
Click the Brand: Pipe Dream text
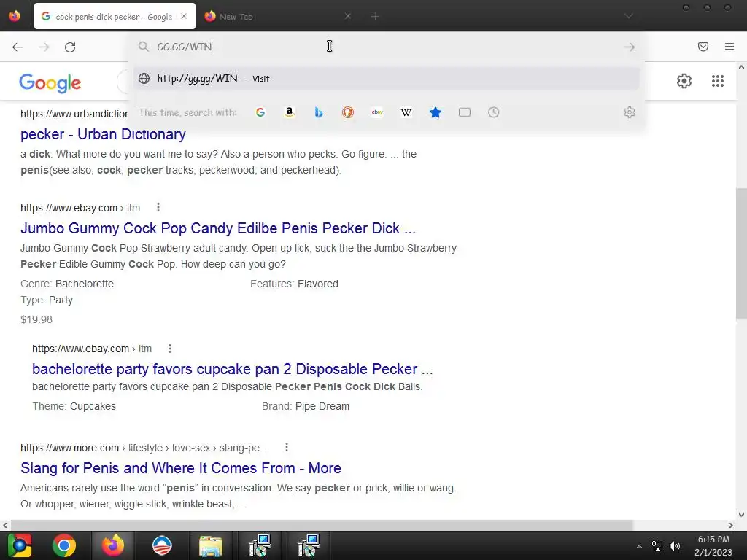306,406
